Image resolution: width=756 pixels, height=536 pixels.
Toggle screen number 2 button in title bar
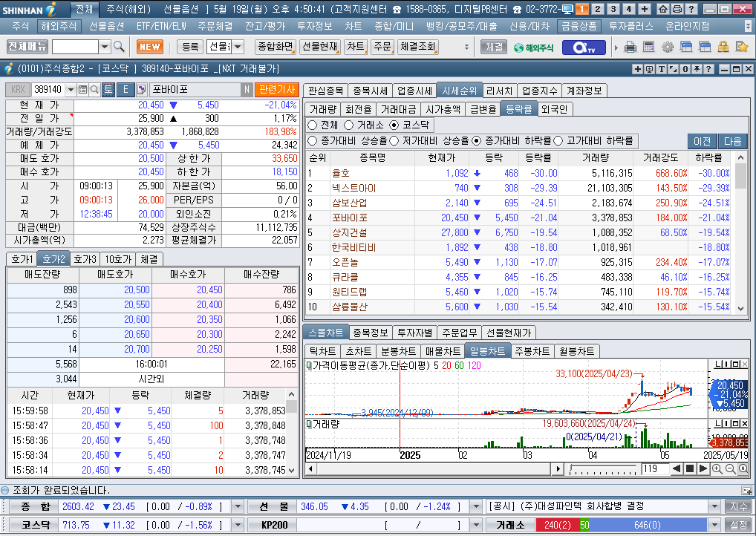pos(598,9)
